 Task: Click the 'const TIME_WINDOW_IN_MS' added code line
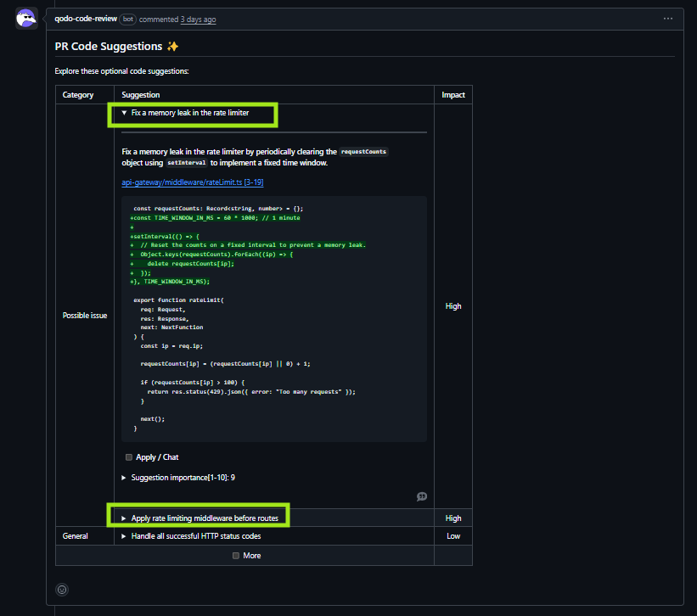(x=215, y=217)
